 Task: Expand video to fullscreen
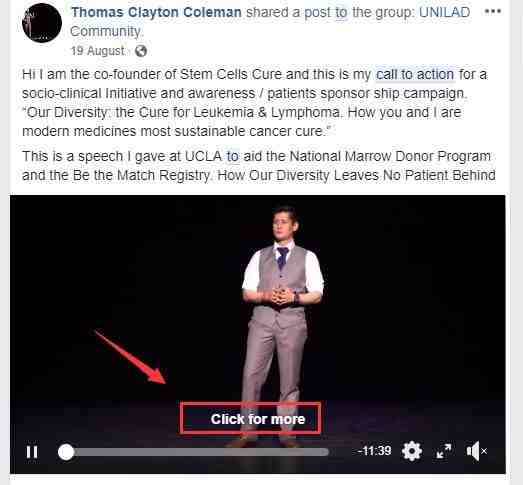[444, 451]
